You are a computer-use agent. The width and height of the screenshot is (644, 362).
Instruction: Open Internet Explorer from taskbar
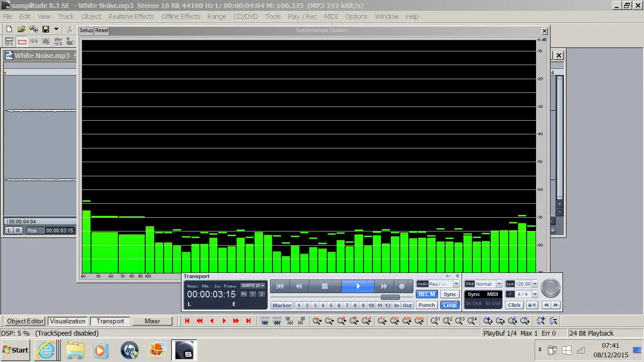point(46,350)
